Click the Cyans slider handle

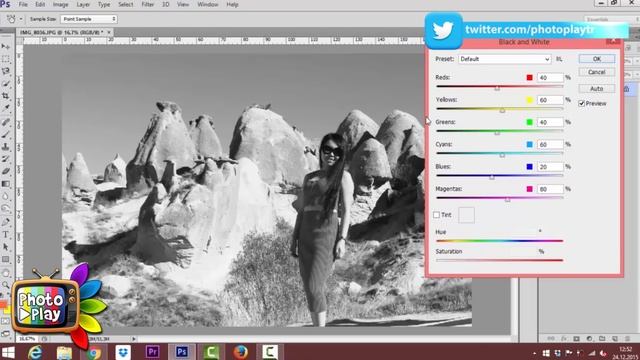click(x=502, y=155)
